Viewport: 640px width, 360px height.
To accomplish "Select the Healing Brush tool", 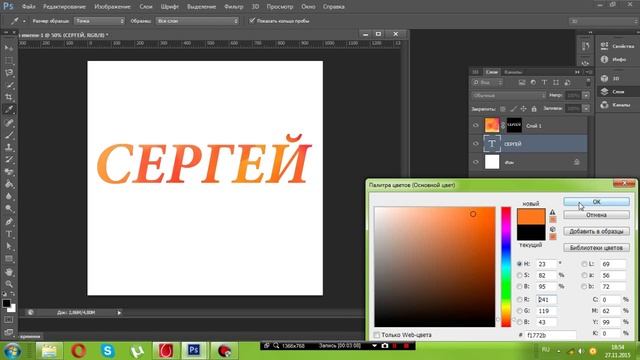I will coord(9,122).
